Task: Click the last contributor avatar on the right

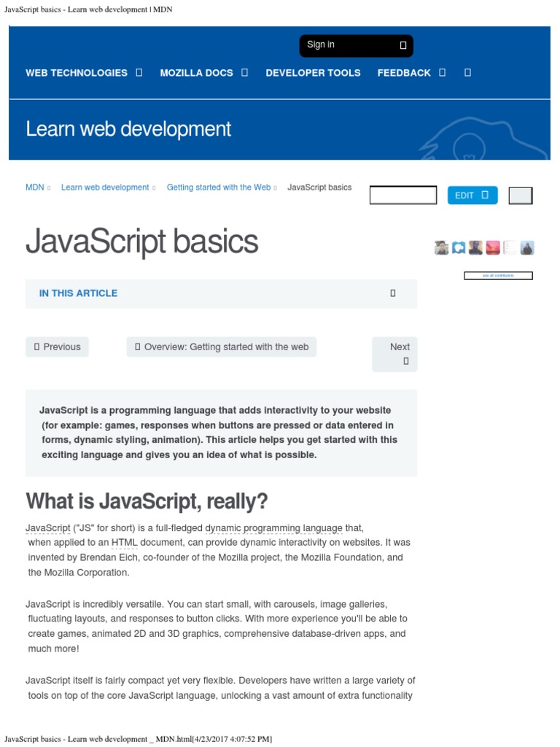Action: coord(527,248)
